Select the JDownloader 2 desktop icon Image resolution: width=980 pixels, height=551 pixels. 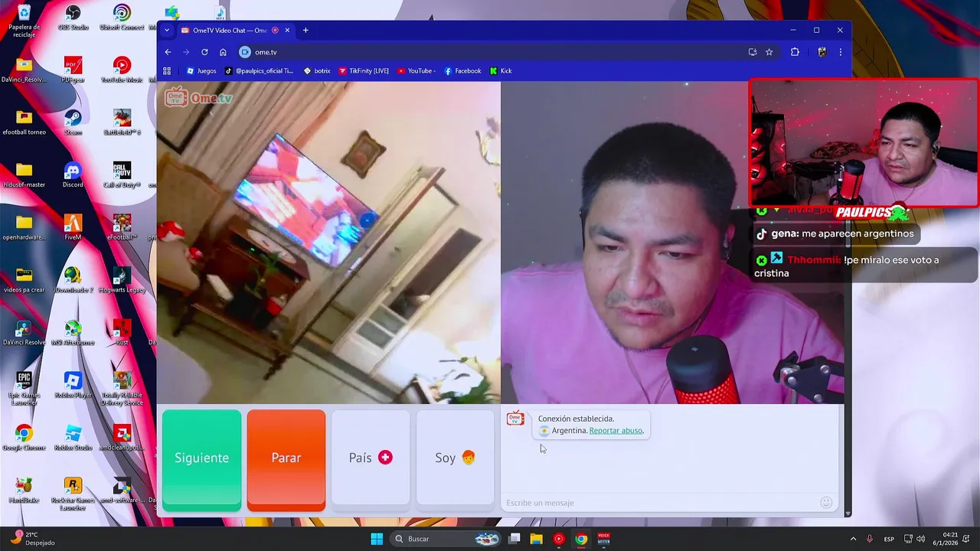[73, 280]
